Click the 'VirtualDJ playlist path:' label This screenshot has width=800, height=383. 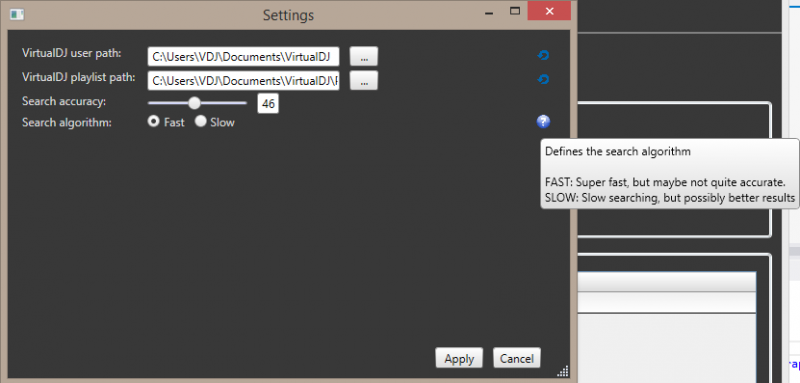click(x=79, y=78)
